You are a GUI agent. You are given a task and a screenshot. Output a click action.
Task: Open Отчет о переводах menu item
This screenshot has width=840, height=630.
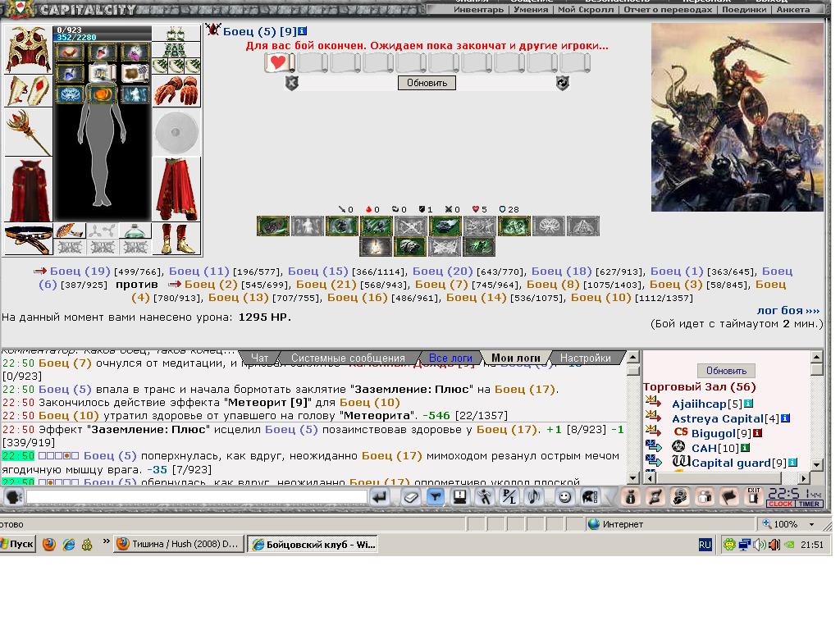(668, 10)
